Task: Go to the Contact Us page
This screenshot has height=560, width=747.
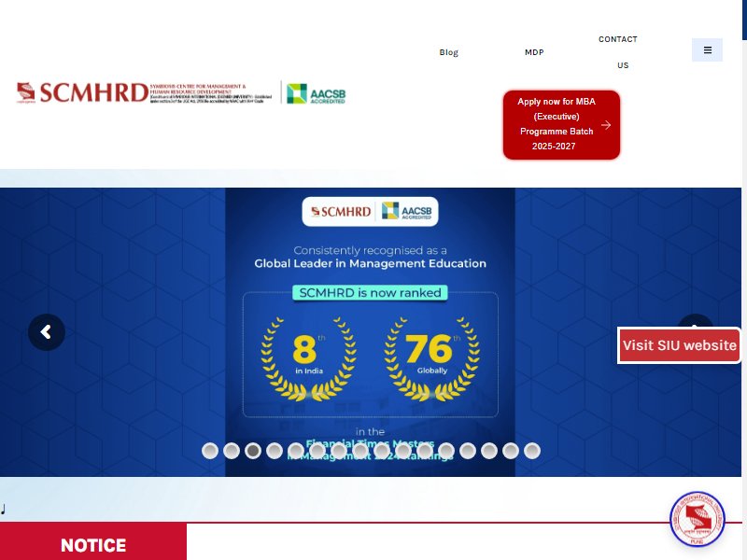Action: pos(618,52)
